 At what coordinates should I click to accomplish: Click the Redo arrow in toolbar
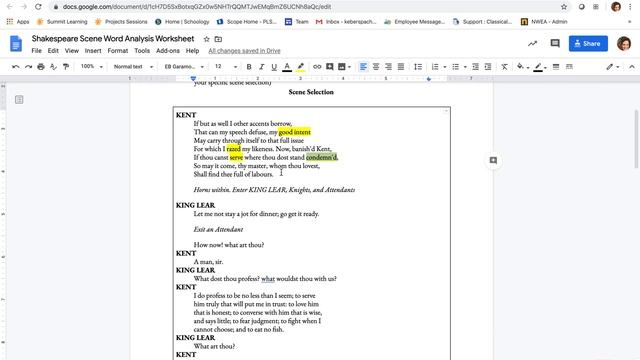point(28,67)
